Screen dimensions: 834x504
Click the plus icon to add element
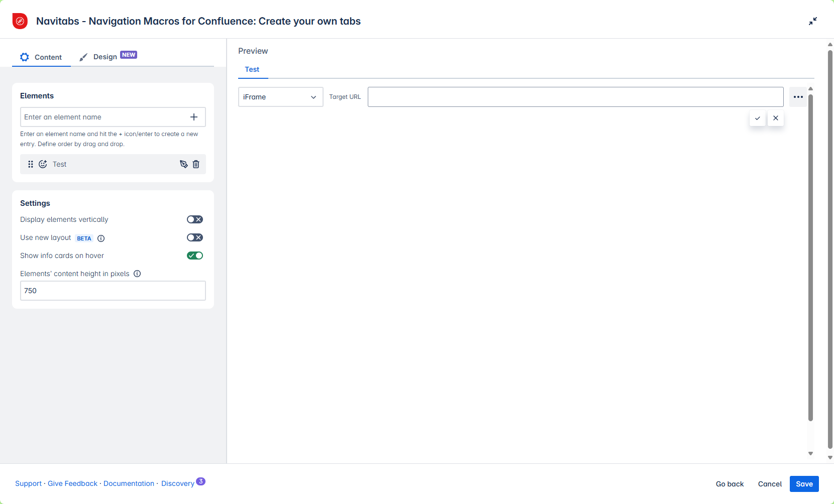pos(194,117)
